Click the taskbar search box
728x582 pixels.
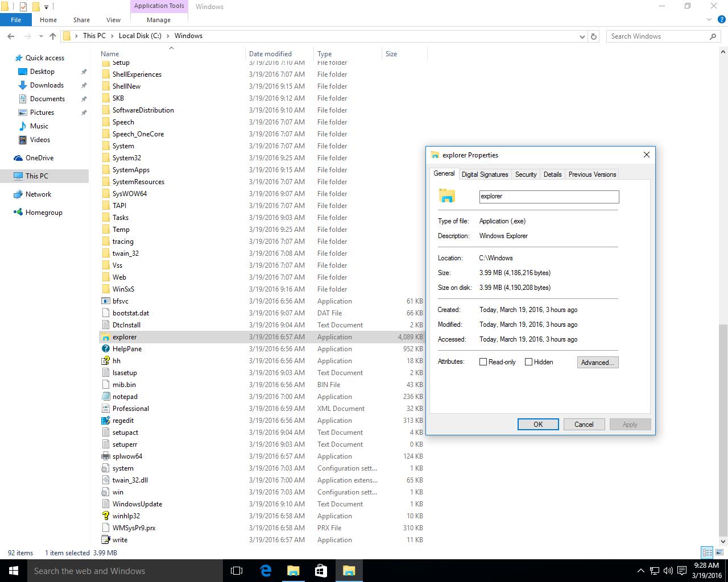(125, 571)
